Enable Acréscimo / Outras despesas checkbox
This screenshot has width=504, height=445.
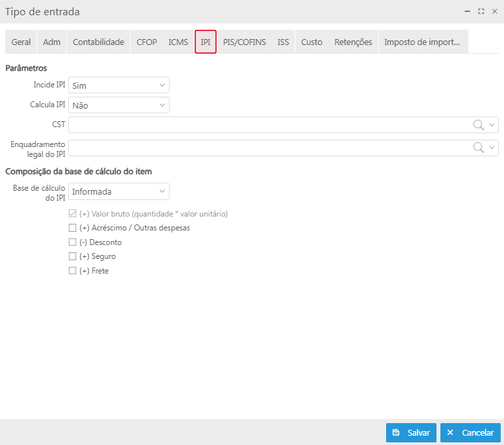pyautogui.click(x=73, y=228)
